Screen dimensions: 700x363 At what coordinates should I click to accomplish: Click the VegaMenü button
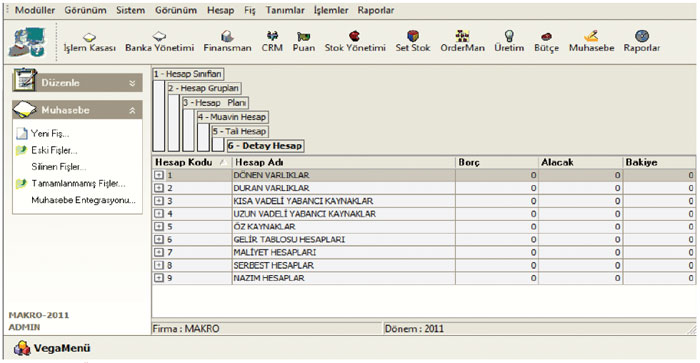tap(52, 348)
